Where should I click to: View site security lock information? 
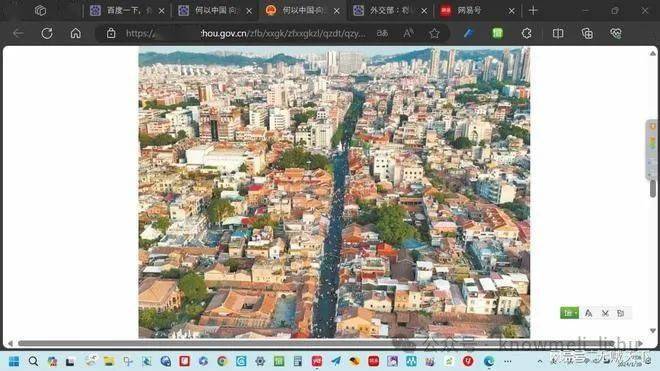(111, 33)
